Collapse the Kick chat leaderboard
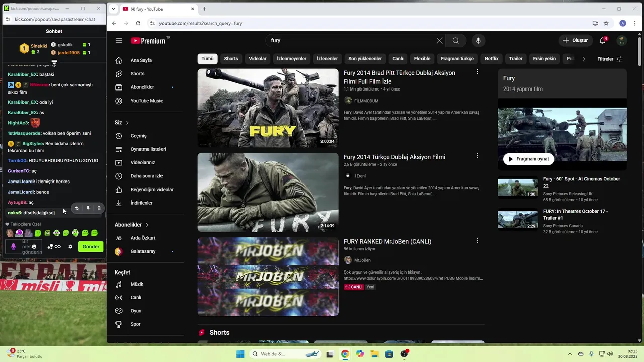 click(54, 62)
